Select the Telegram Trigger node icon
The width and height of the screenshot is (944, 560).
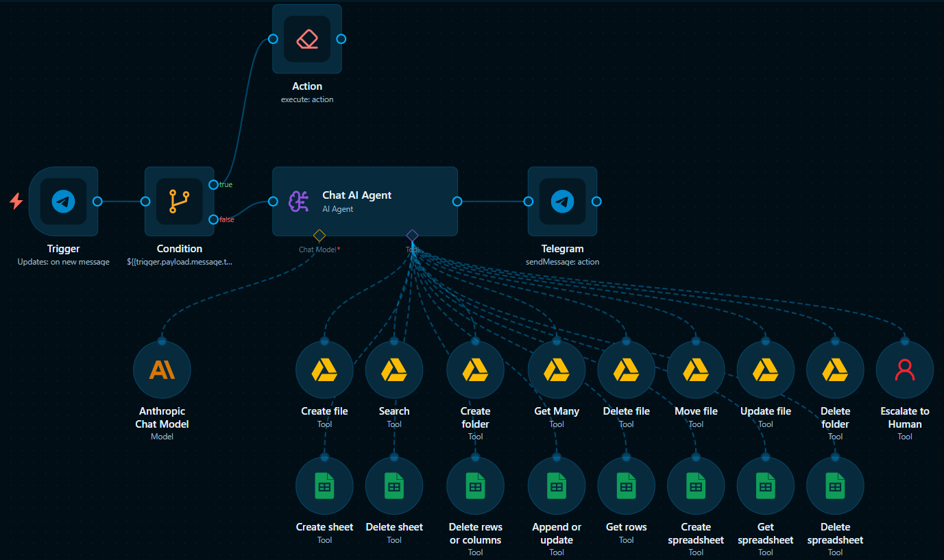63,202
